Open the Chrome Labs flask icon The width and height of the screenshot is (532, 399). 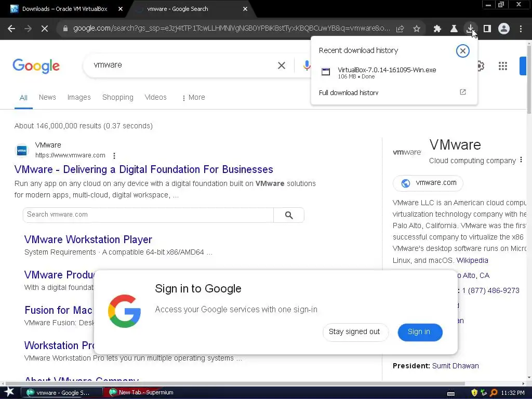point(454,29)
